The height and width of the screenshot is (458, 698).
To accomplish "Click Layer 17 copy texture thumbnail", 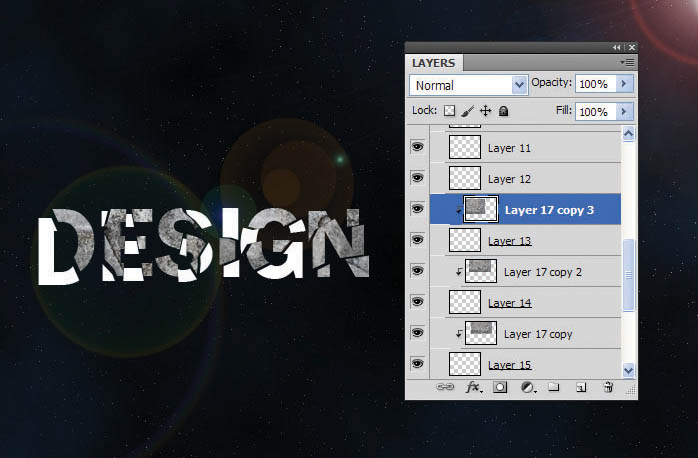I will click(481, 333).
